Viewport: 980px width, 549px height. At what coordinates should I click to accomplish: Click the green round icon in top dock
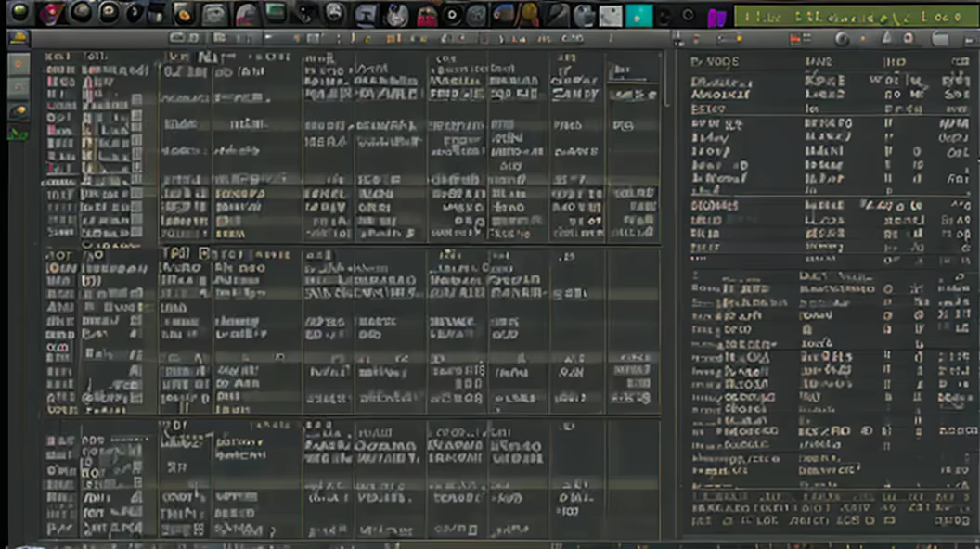[19, 13]
